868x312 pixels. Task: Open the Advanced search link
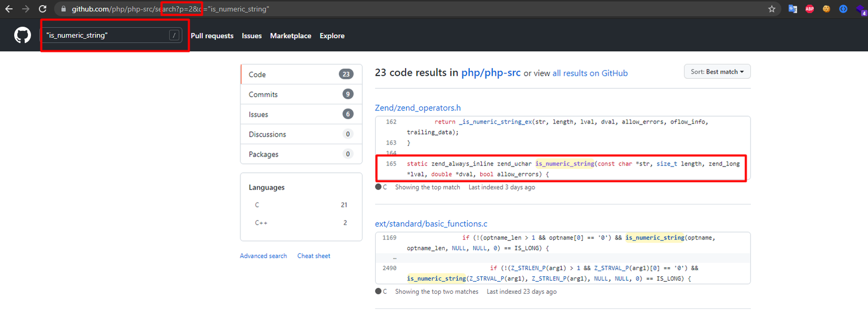coord(263,256)
